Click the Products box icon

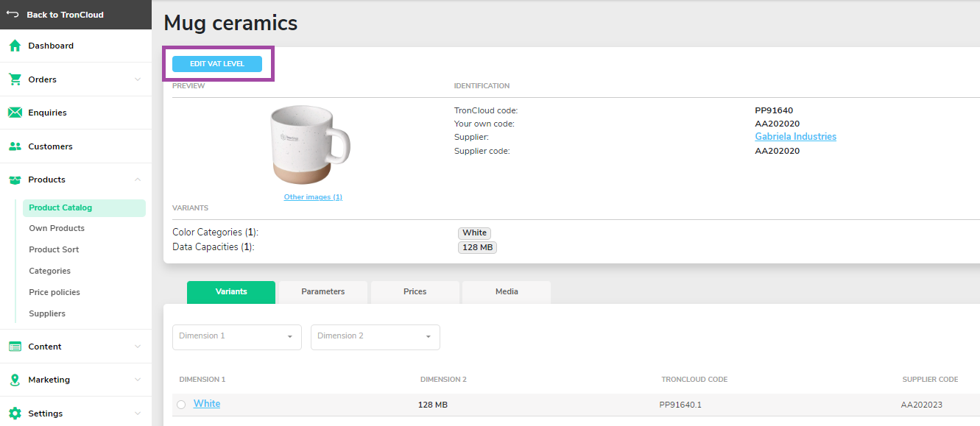(15, 180)
